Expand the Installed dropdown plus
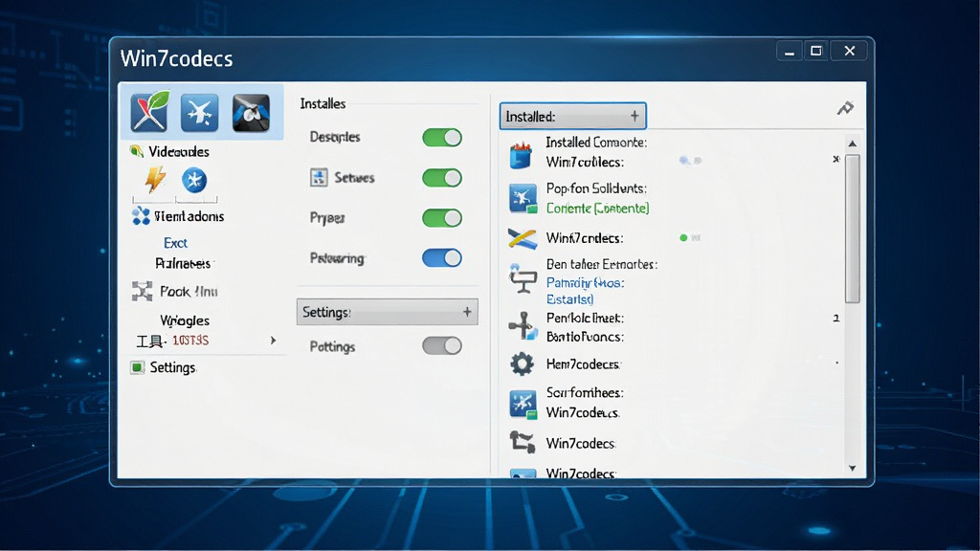Image resolution: width=980 pixels, height=551 pixels. click(x=635, y=116)
